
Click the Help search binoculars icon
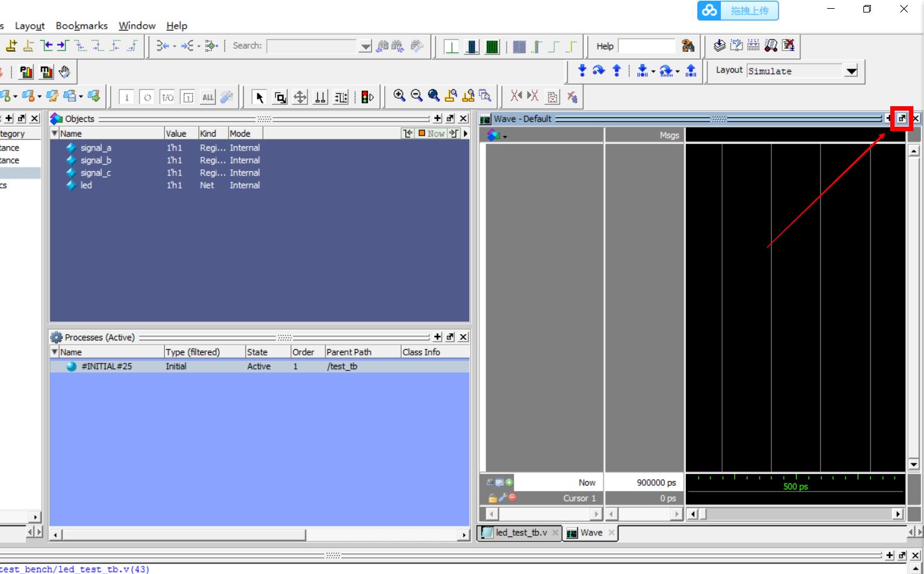coord(688,45)
